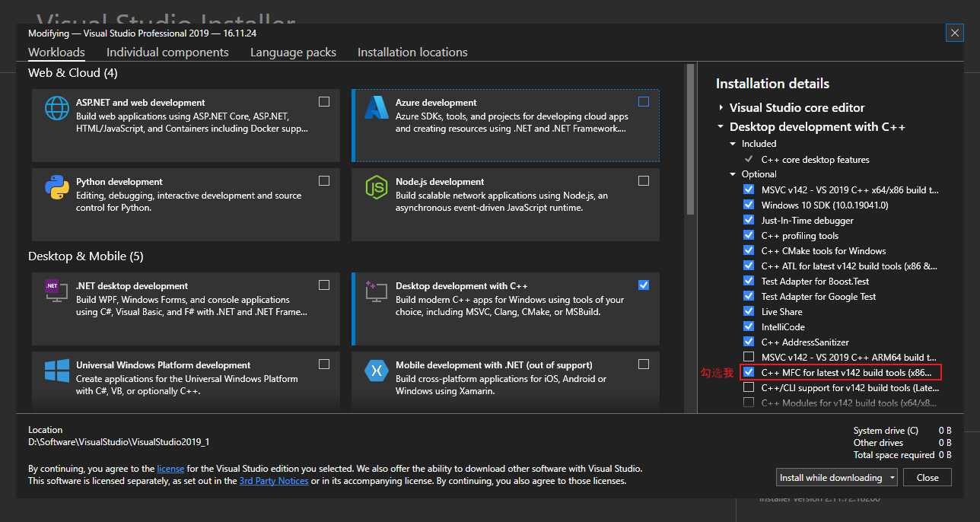Open the Installation locations tab
The image size is (980, 522).
pyautogui.click(x=412, y=53)
